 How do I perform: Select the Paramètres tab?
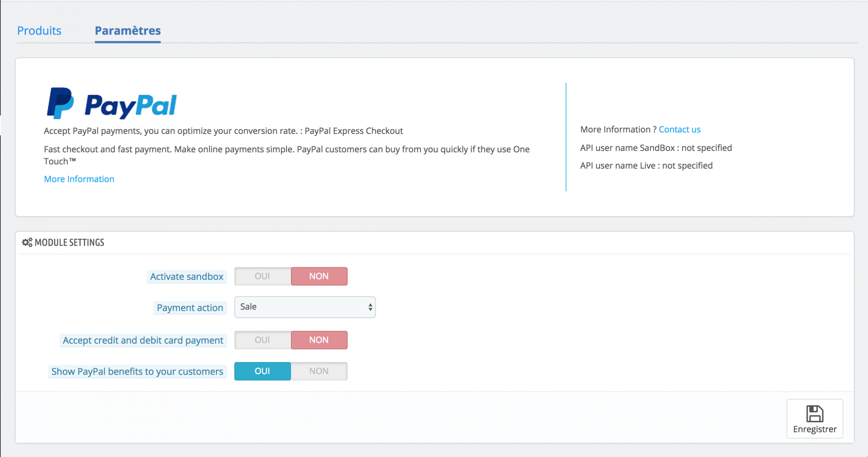(128, 30)
